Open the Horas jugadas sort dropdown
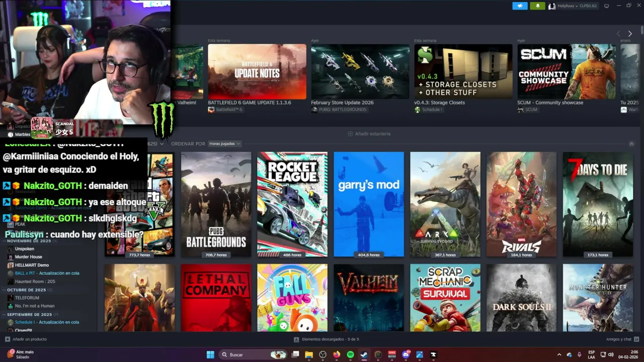 224,144
